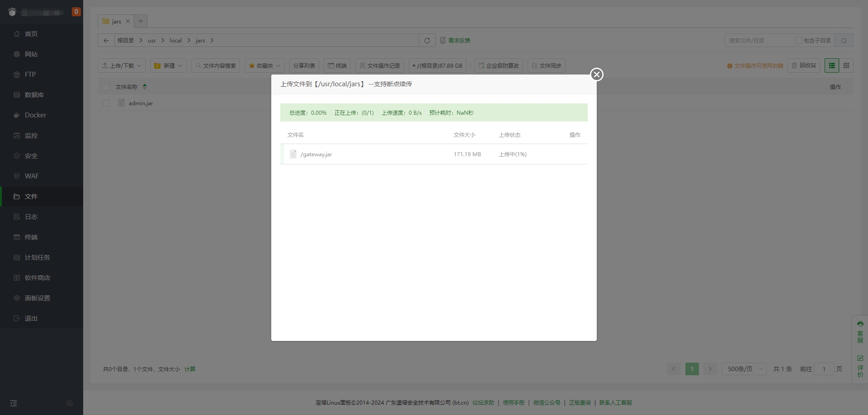Toggle the select all files checkbox
The width and height of the screenshot is (868, 415).
pyautogui.click(x=106, y=87)
